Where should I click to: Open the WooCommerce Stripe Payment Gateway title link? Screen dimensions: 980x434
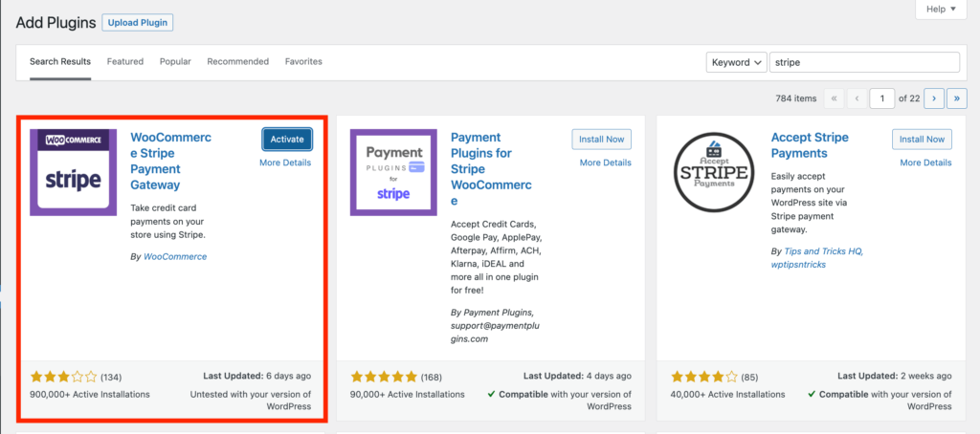click(x=170, y=162)
